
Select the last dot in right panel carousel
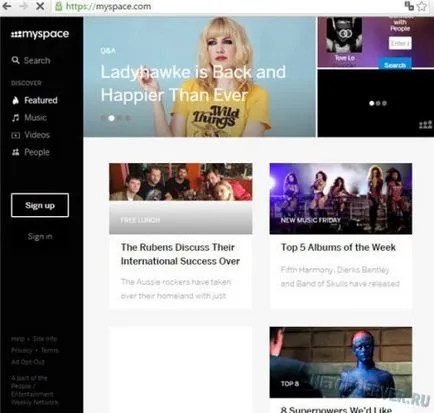coord(384,103)
